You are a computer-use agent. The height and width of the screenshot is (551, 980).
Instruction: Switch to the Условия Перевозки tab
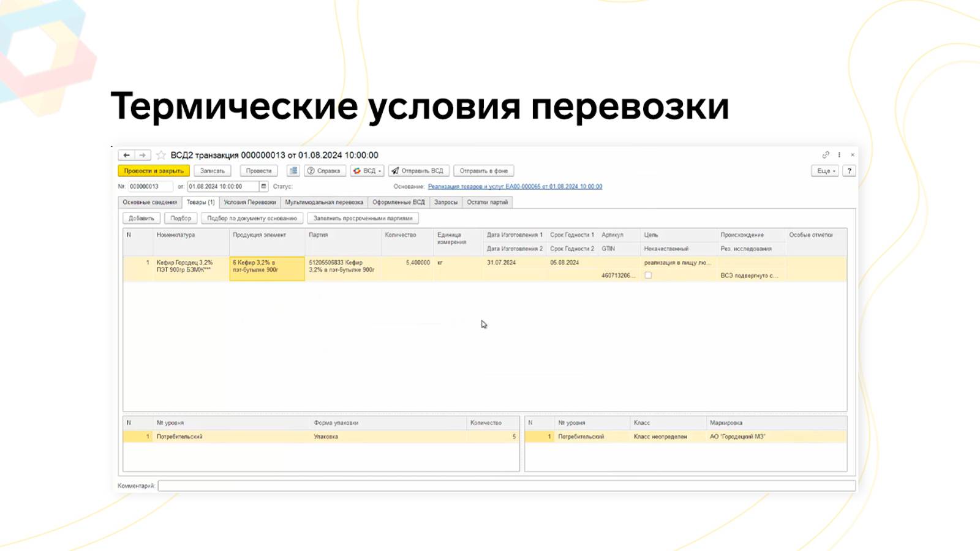(x=249, y=201)
